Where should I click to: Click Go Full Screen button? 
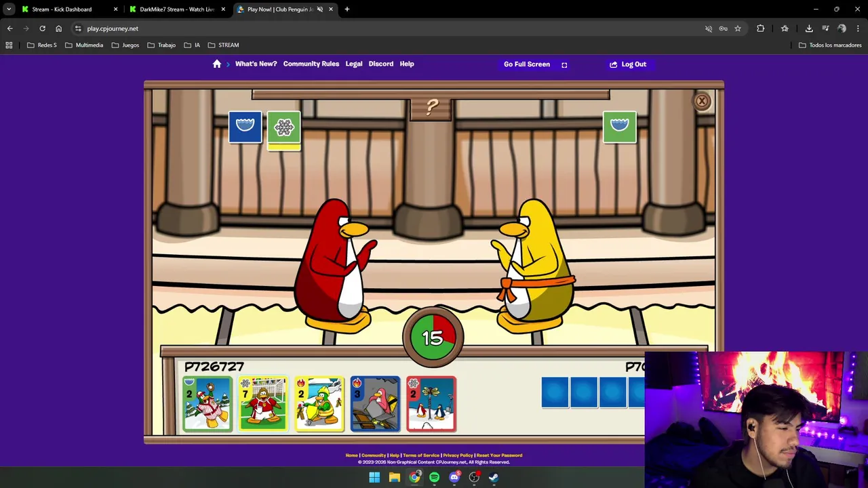pyautogui.click(x=535, y=64)
